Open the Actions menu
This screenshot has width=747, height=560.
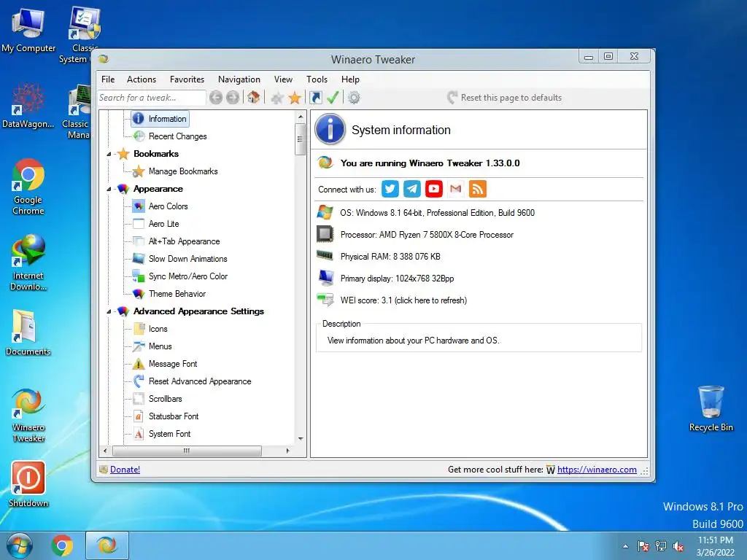142,79
